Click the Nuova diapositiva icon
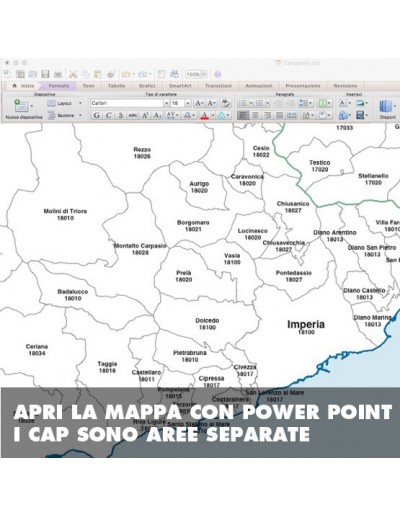 (x=21, y=106)
